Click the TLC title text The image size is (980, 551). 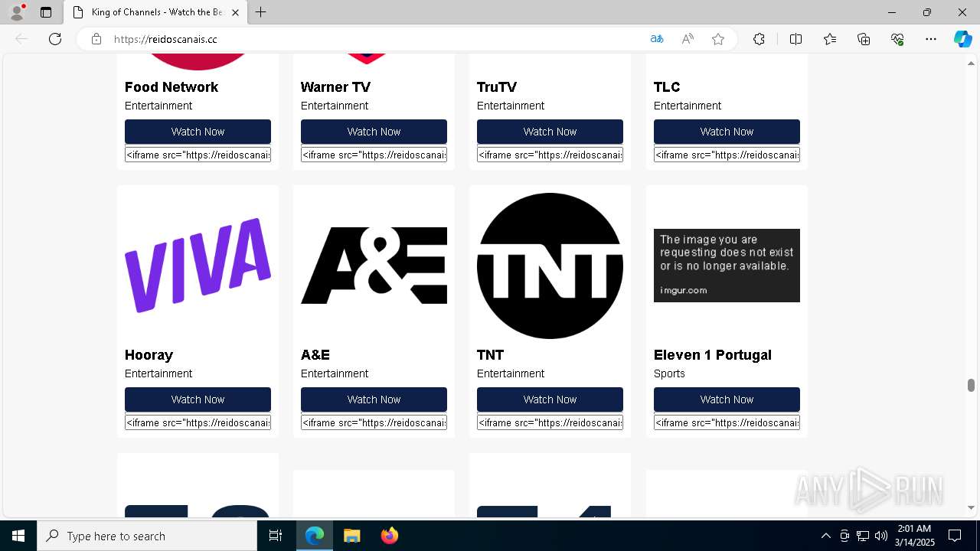[667, 87]
